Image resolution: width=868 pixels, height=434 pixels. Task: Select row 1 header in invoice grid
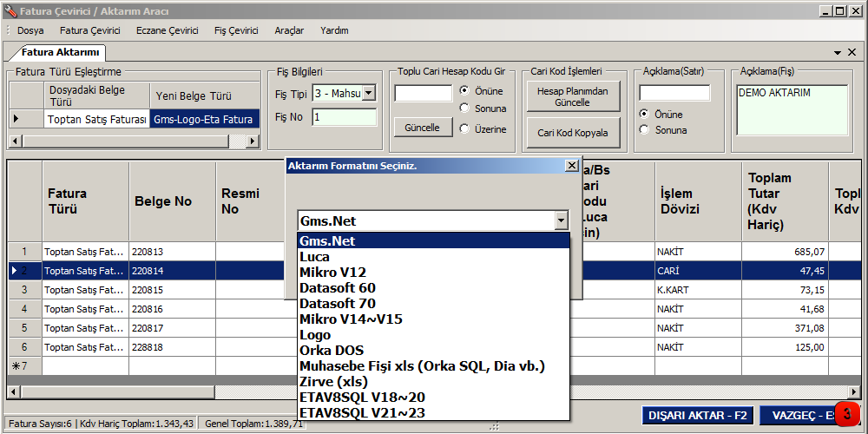(x=25, y=252)
